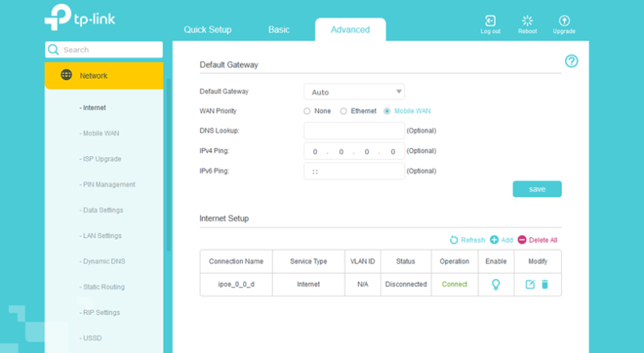Open the Default Gateway dropdown
Screen dimensions: 644x353
pos(354,92)
